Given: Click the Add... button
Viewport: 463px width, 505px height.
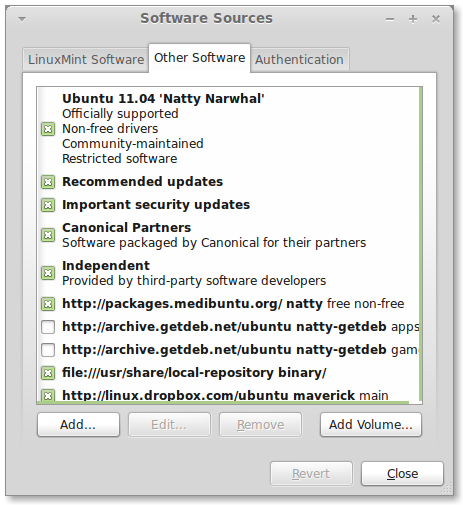Looking at the screenshot, I should click(78, 425).
